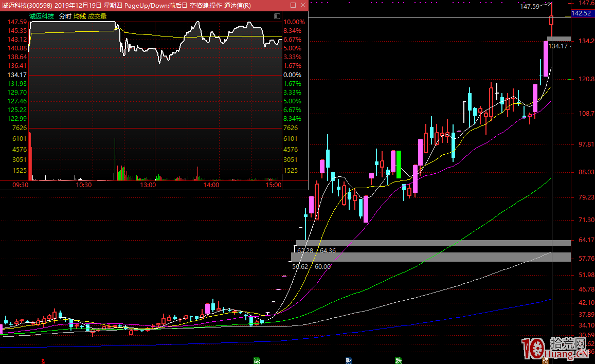Click the green 跌 event marker
Image resolution: width=595 pixels, height=364 pixels.
coord(398,360)
